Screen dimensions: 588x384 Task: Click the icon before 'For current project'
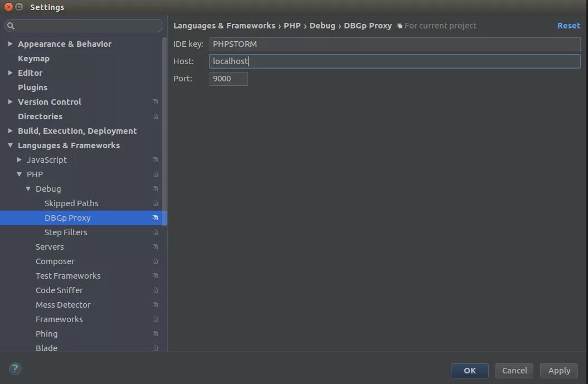(400, 26)
